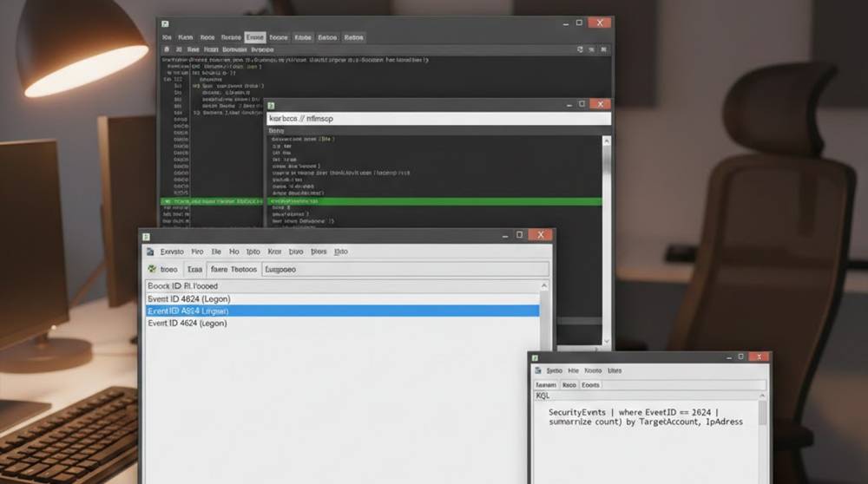Click the 'sumarnize count) by TargetAccount' query line
The width and height of the screenshot is (868, 484).
[646, 422]
